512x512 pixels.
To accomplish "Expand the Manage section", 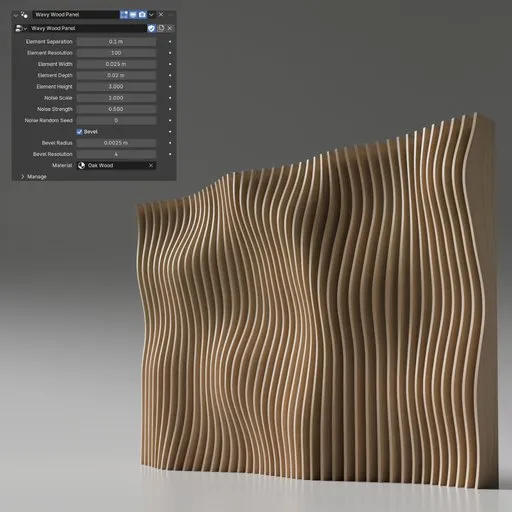I will (x=34, y=177).
